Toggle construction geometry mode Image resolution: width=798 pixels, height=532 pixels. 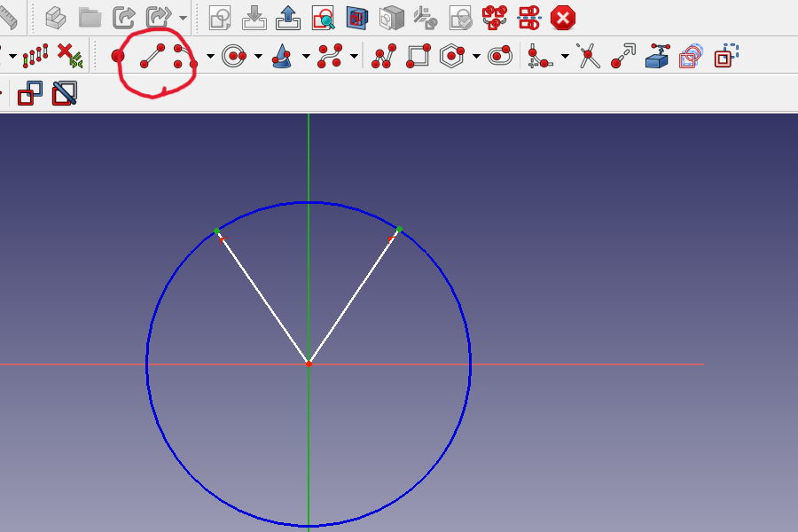(x=721, y=55)
